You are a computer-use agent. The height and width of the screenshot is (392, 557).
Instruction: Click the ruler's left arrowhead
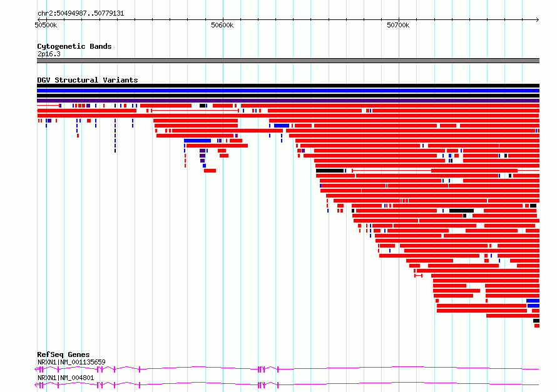(x=39, y=19)
